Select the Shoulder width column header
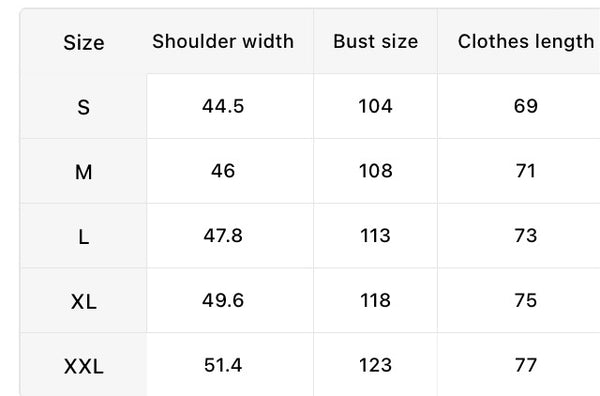600x396 pixels. point(223,41)
